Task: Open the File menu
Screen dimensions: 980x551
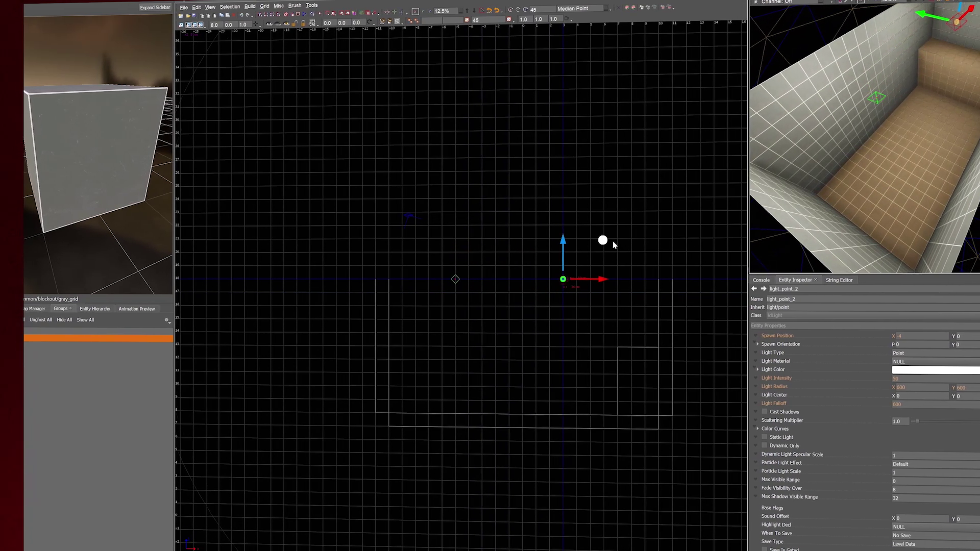Action: [184, 7]
